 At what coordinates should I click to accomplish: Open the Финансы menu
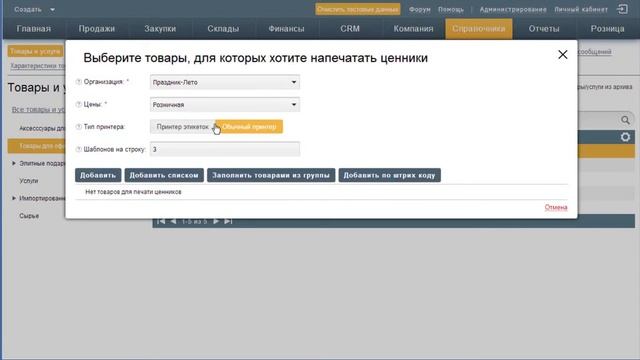[286, 29]
